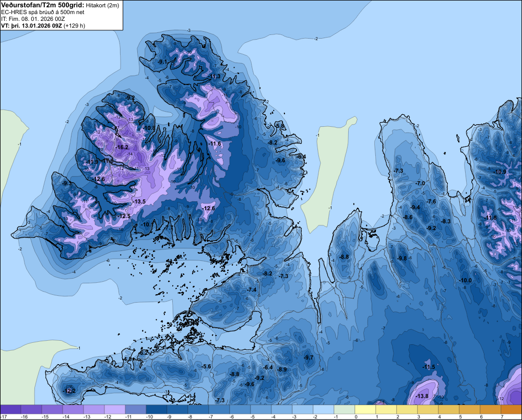Click the -4.8 temperature value
The height and width of the screenshot is (420, 522).
click(x=127, y=359)
